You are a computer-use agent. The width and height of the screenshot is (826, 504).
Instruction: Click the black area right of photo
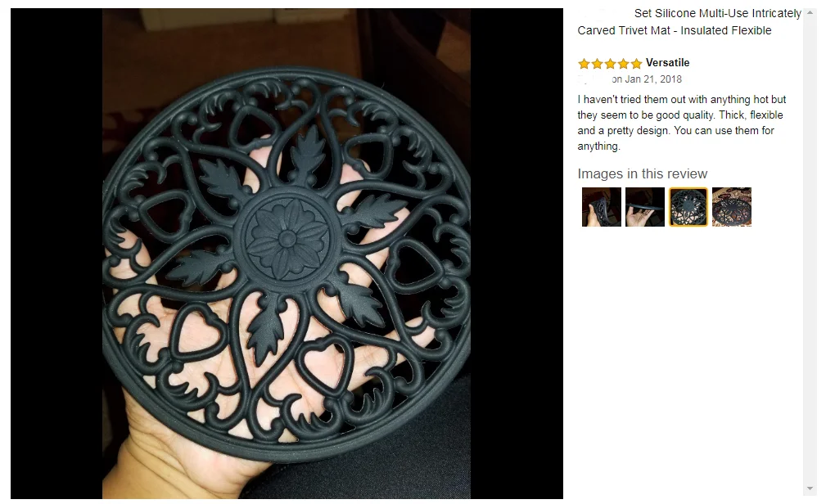517,254
